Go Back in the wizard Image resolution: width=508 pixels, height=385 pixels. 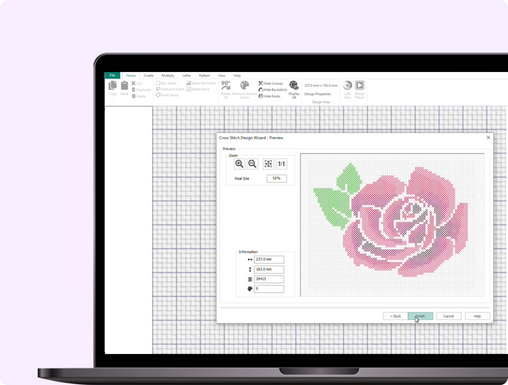tap(395, 316)
